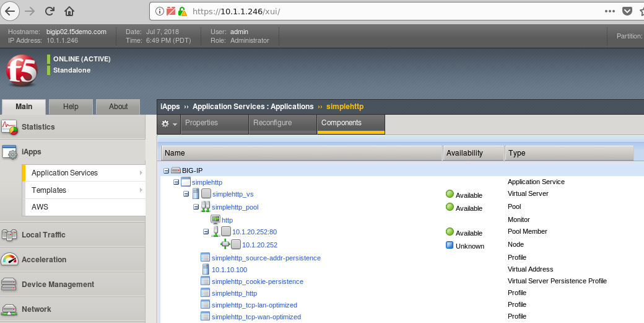Open the Reconfigure tab
644x323 pixels.
283,124
